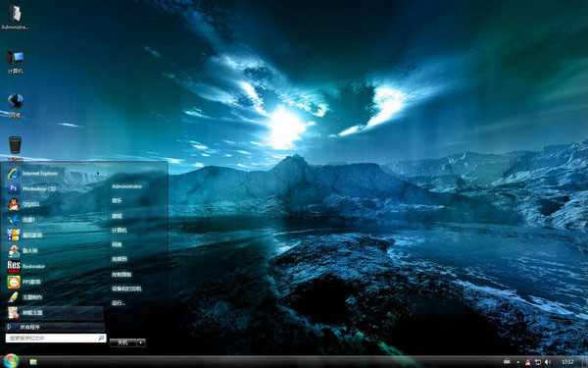Screen dimensions: 588x368
Task: Click the colorful tray application icon
Action: click(528, 362)
